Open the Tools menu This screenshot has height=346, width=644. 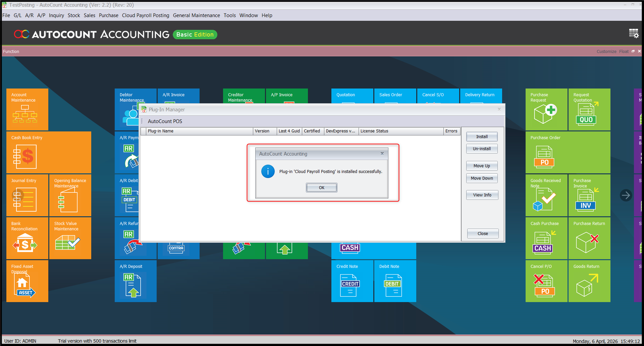point(230,15)
